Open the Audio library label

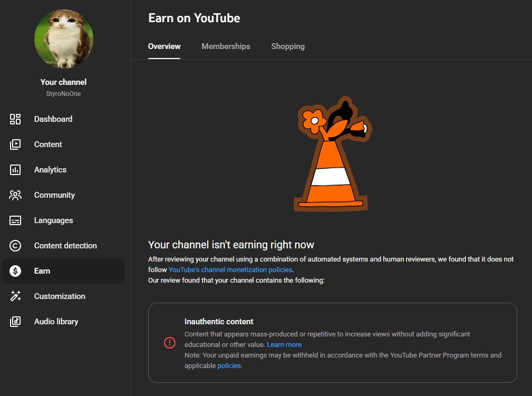[56, 322]
